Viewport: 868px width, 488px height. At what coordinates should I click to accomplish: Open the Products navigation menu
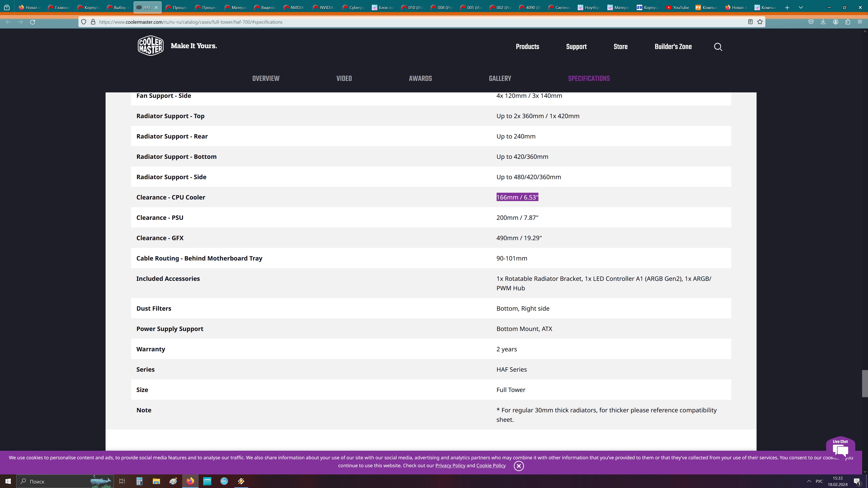[x=527, y=47]
